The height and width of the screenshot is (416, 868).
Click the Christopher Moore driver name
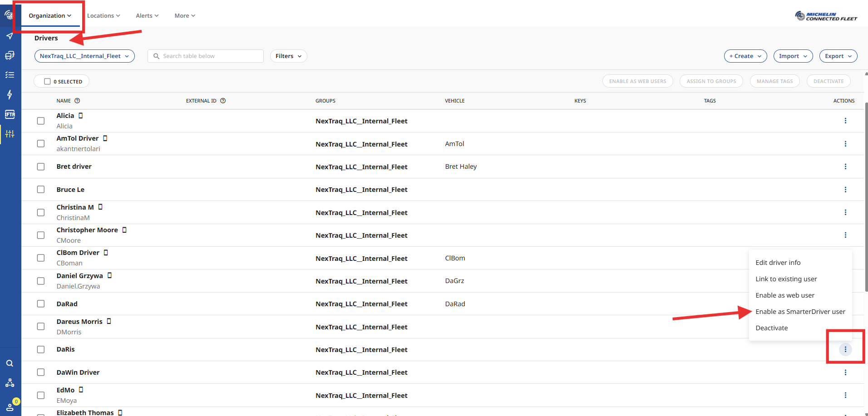coord(87,230)
